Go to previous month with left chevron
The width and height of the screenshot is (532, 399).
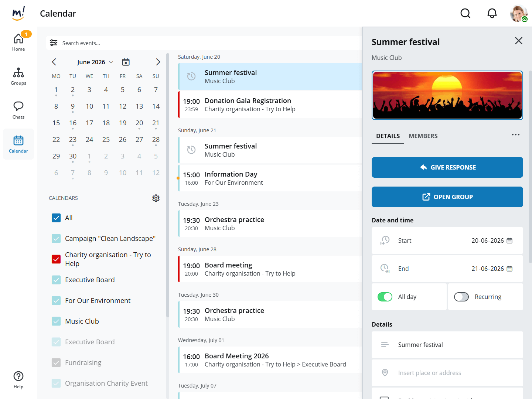click(x=54, y=62)
